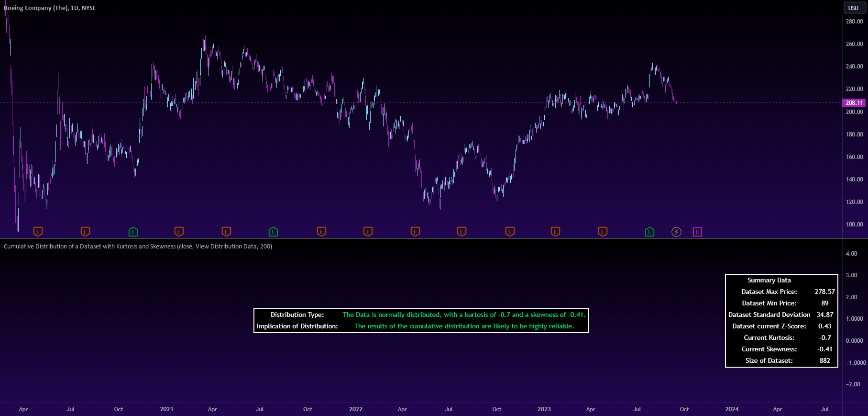Viewport: 868px width, 416px height.
Task: Open the October 2022 red earnings marker
Action: point(510,232)
